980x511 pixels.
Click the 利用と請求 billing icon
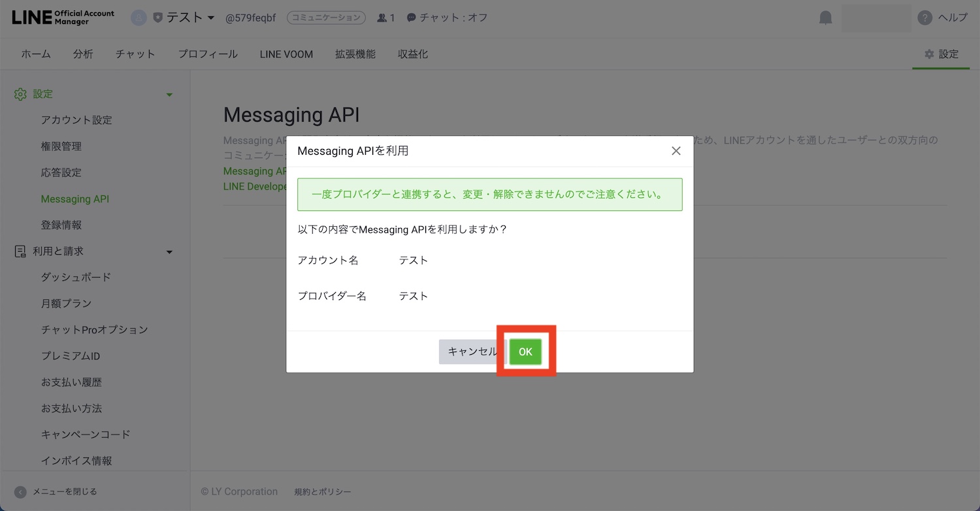point(20,251)
